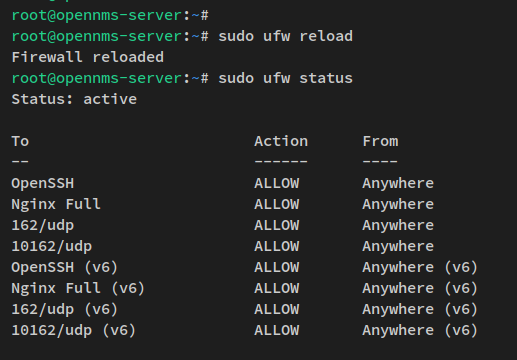Click the '162/udp (v6)' rule entry

click(65, 309)
